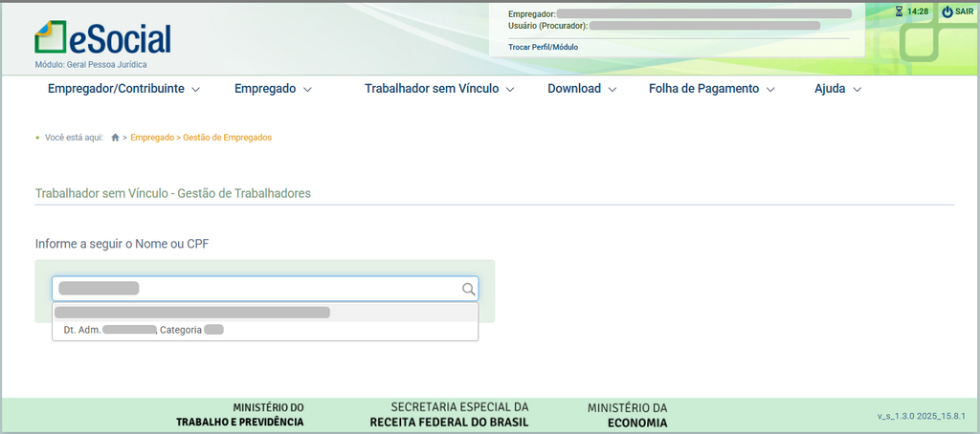Screen dimensions: 980x434
Task: Click the Empregado breadcrumb link
Action: (151, 138)
